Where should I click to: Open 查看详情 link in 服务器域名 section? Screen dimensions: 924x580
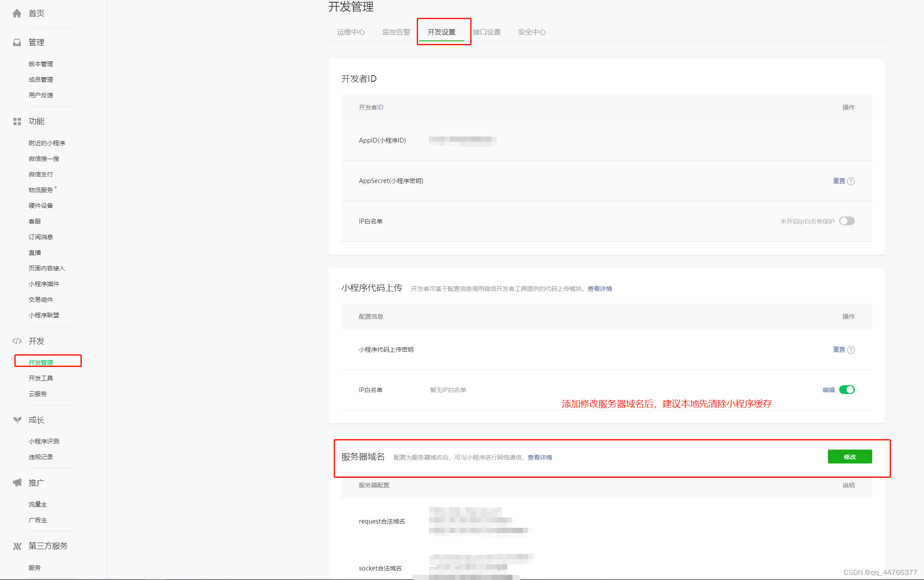[x=539, y=457]
